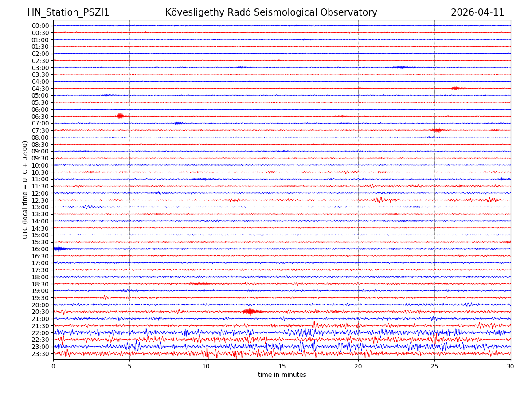Select the blue event on the 01:00 trace
This screenshot has width=532, height=399.
coord(304,39)
